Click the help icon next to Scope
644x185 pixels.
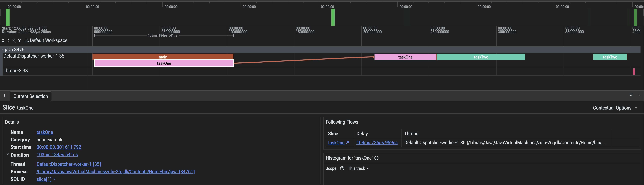coord(342,168)
